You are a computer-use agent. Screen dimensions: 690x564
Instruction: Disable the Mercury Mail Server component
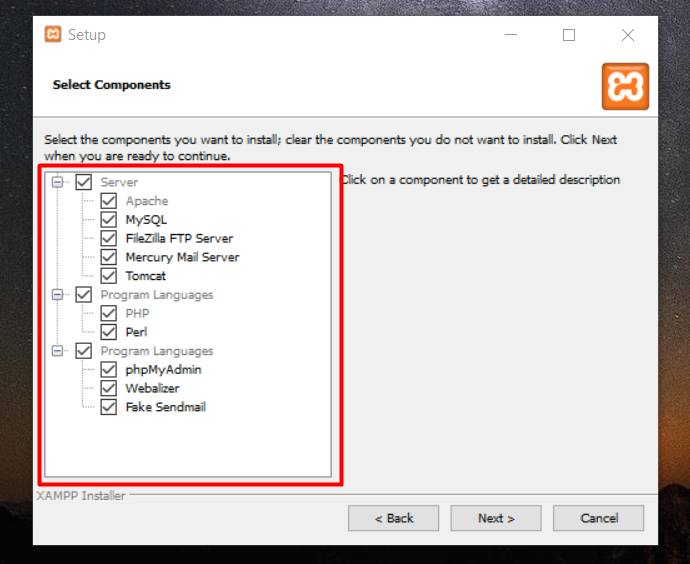point(109,257)
